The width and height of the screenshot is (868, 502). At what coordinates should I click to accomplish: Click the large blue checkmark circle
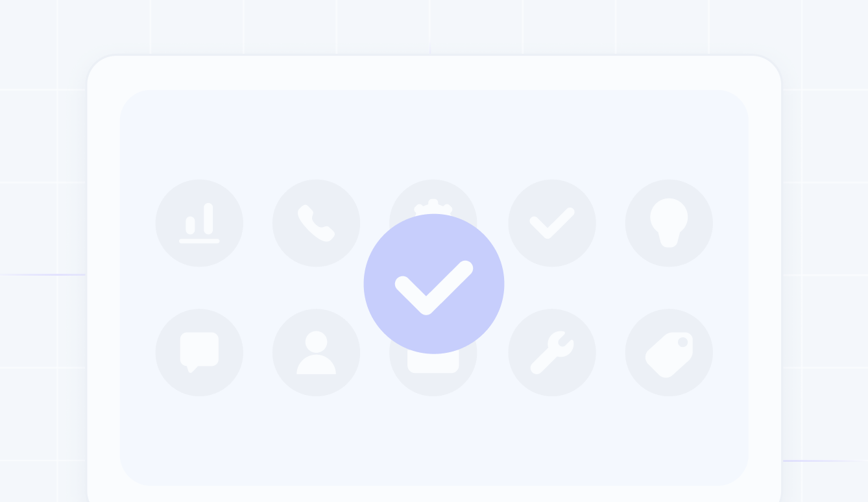coord(434,284)
